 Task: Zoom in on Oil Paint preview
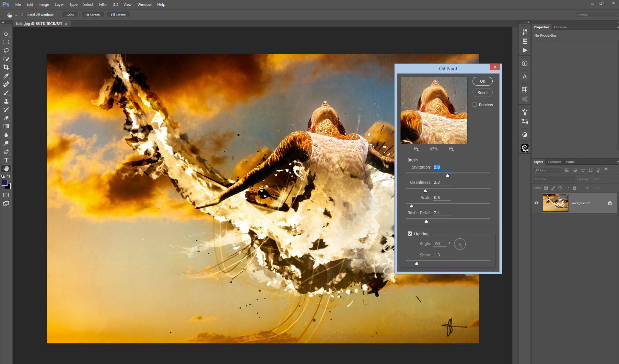tap(451, 149)
